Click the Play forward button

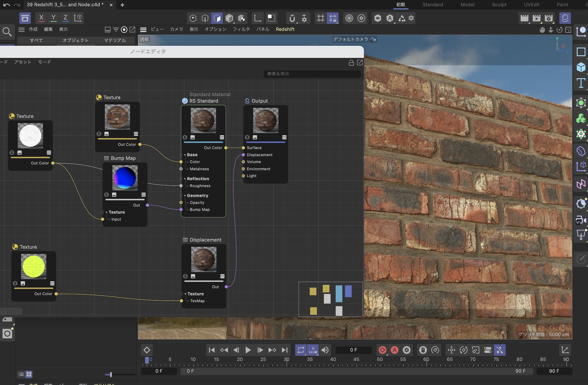point(248,350)
